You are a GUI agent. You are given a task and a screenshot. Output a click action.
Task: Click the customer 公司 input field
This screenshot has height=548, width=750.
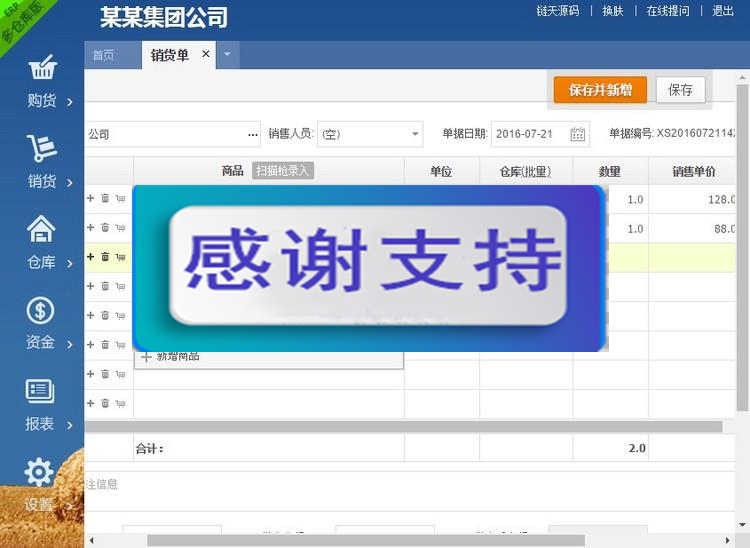click(173, 134)
